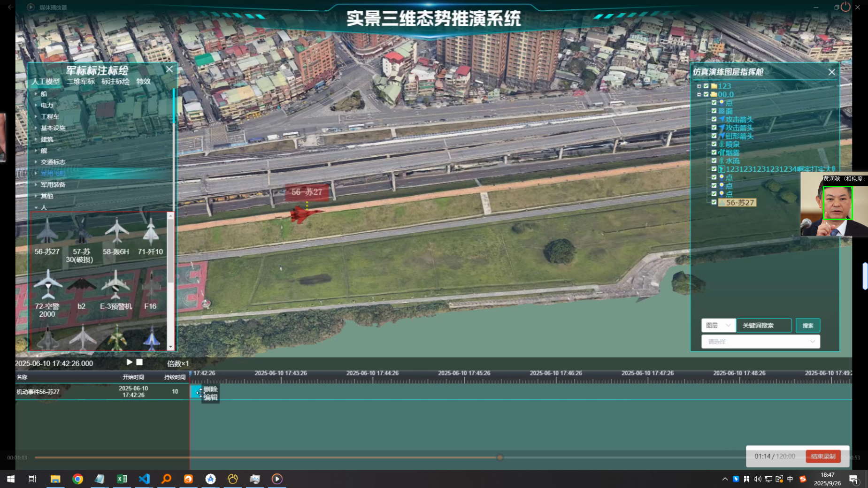Click the E-3预警机 aircraft thumbnail
Viewport: 868px width, 488px height.
pos(115,286)
